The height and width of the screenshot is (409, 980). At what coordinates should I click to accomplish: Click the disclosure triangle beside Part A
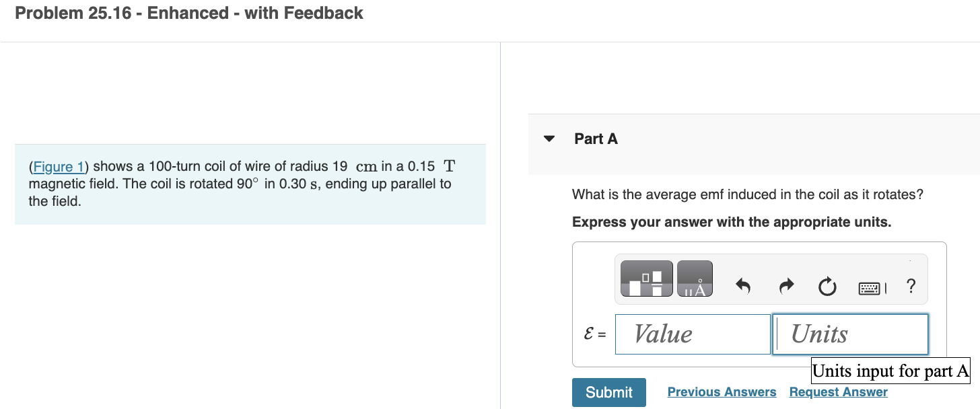point(549,138)
